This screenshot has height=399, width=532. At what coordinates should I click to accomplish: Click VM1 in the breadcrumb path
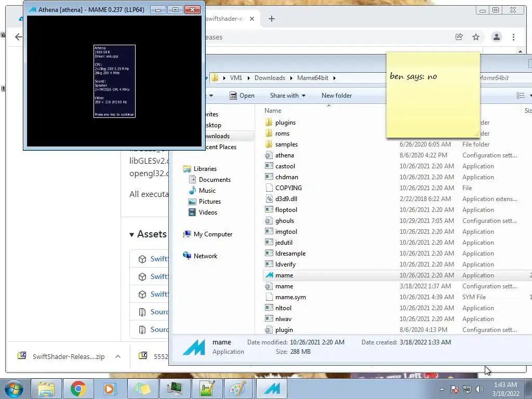pos(236,78)
